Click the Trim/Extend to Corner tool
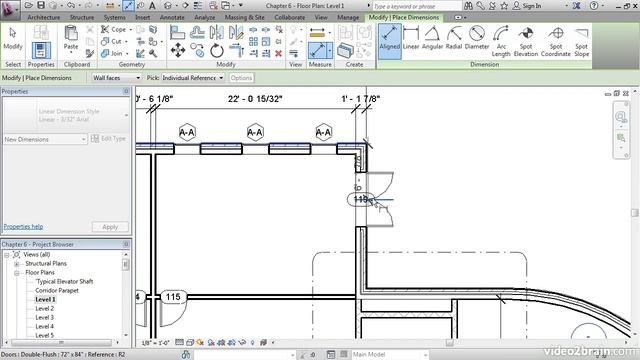This screenshot has height=360, width=640. [236, 51]
